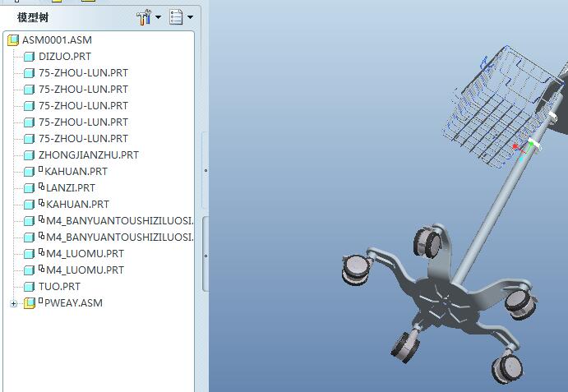Click the model tree show list icon
This screenshot has height=392, width=568.
(176, 17)
